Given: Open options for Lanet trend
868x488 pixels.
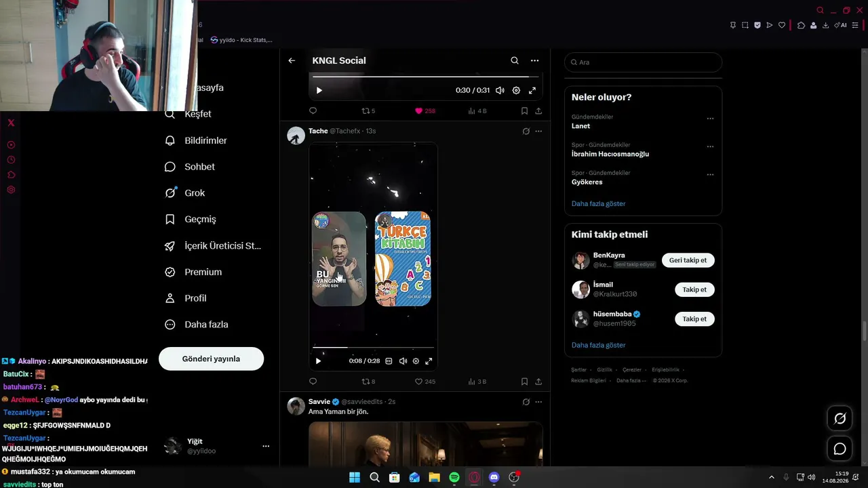Looking at the screenshot, I should pos(710,119).
